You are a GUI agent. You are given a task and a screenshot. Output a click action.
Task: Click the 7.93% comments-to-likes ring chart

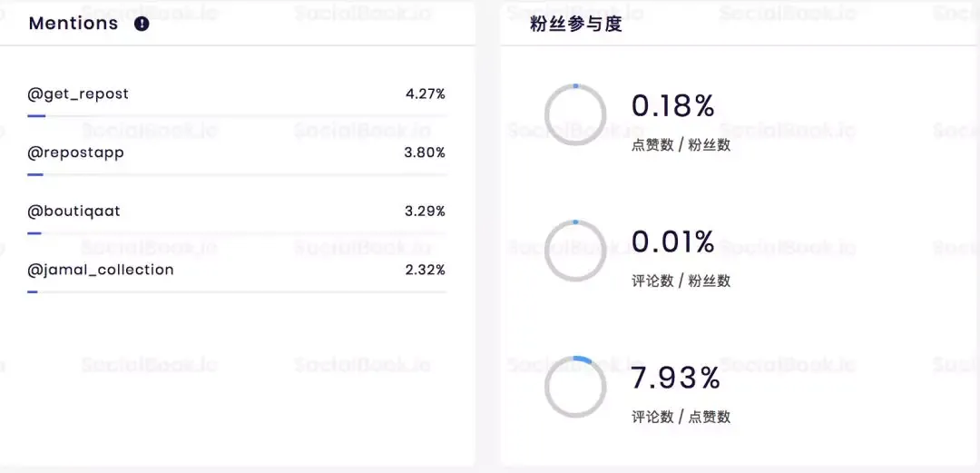(575, 387)
